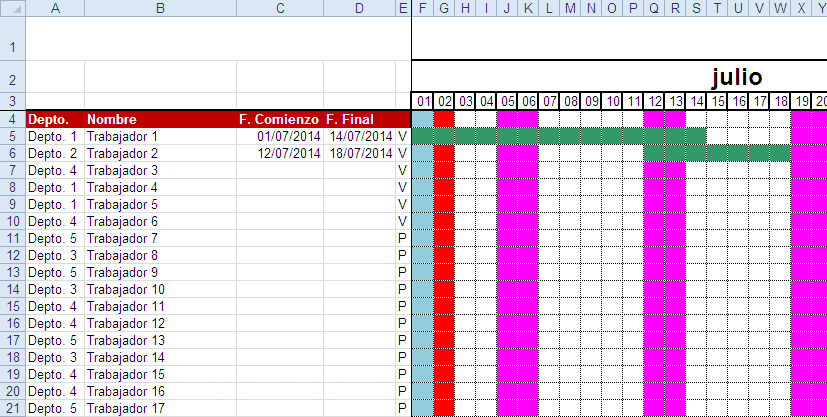This screenshot has width=827, height=417.
Task: Select the end date 18/07/2014 cell
Action: (x=359, y=153)
